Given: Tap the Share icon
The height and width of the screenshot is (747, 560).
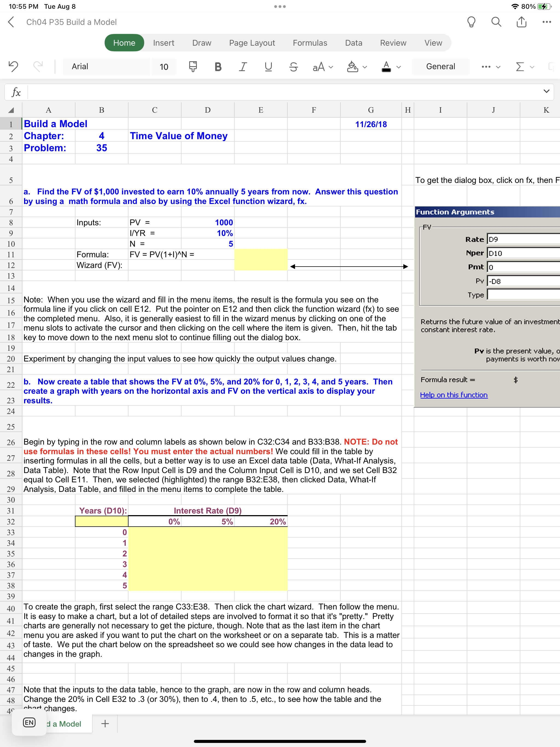Looking at the screenshot, I should tap(521, 22).
